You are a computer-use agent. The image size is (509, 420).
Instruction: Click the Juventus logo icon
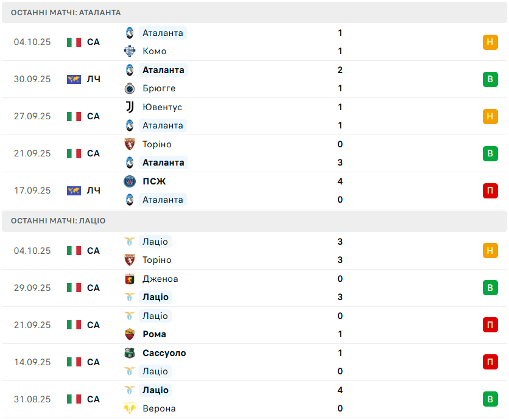(x=129, y=107)
